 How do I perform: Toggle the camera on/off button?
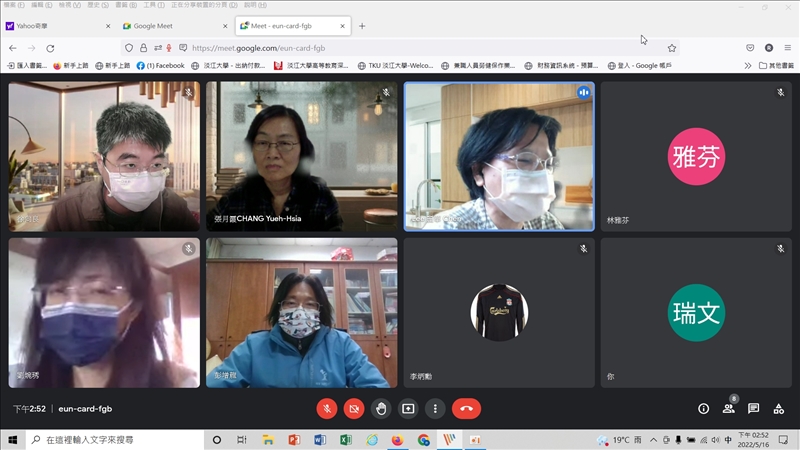pyautogui.click(x=353, y=408)
